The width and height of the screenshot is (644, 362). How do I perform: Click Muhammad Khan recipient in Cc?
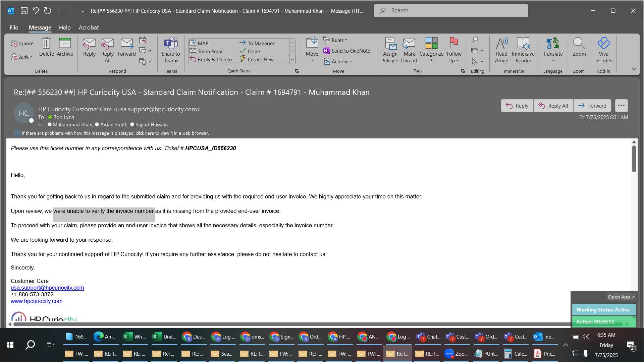(x=73, y=125)
